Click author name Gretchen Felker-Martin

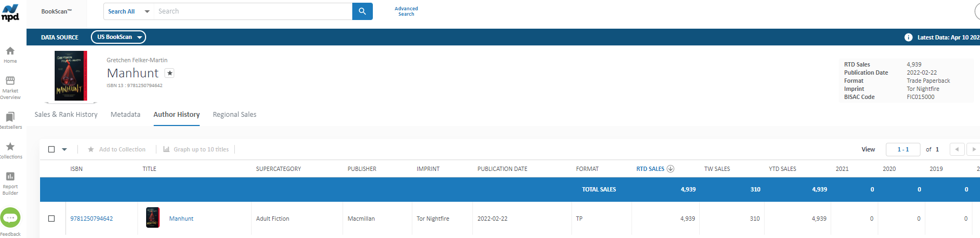[x=137, y=60]
